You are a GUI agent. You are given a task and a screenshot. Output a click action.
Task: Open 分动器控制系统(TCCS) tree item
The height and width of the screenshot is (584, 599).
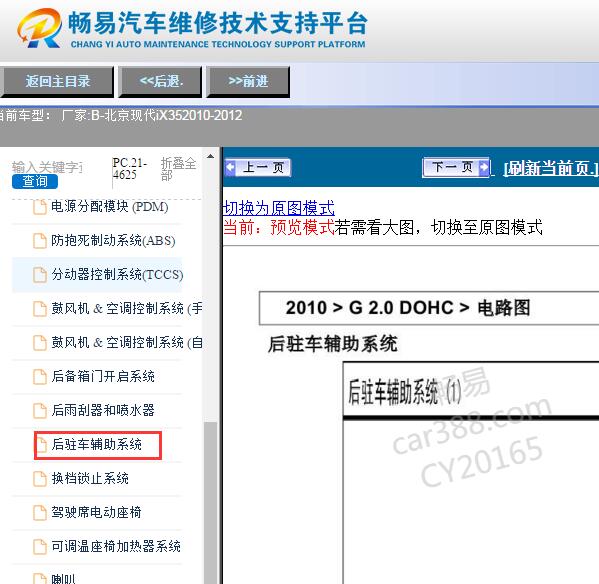117,275
